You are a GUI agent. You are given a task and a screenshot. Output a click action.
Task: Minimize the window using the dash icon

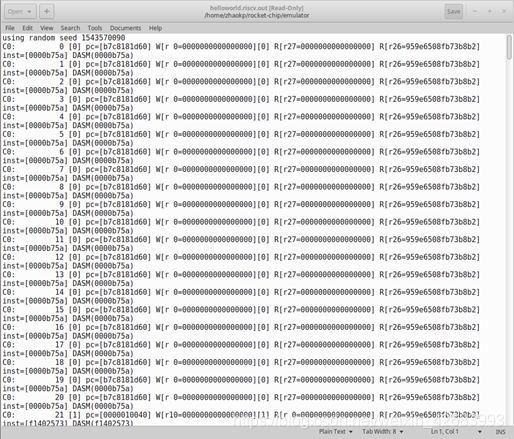coord(475,11)
